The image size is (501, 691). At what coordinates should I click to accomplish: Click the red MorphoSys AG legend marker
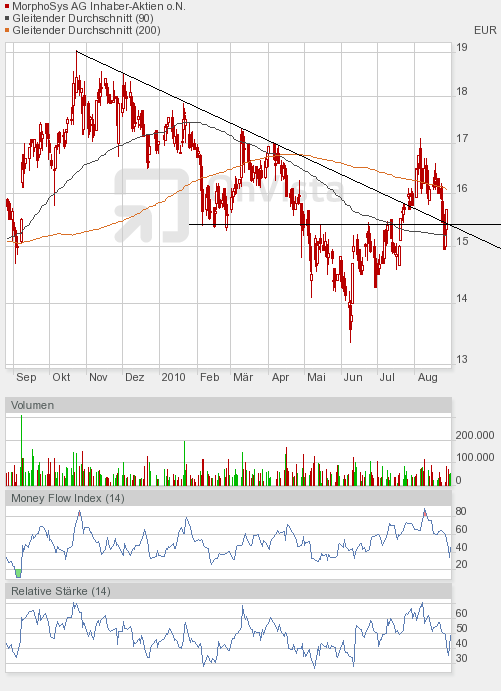point(7,7)
